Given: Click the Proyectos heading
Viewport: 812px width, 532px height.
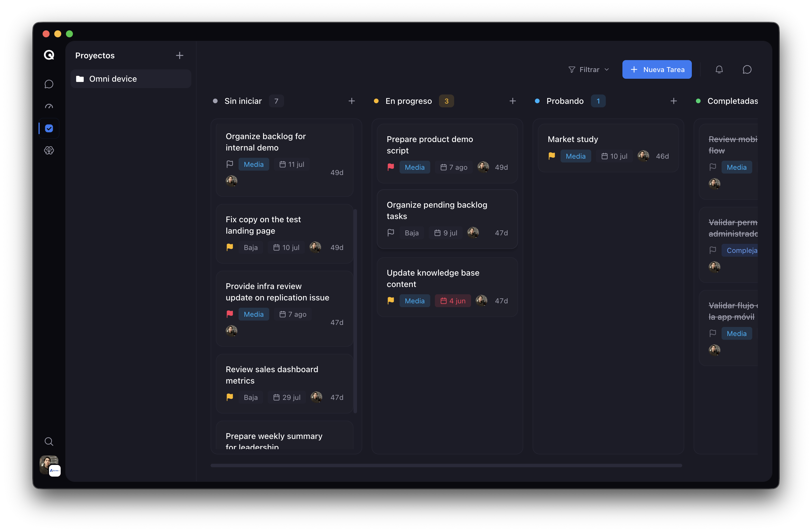Looking at the screenshot, I should 95,55.
